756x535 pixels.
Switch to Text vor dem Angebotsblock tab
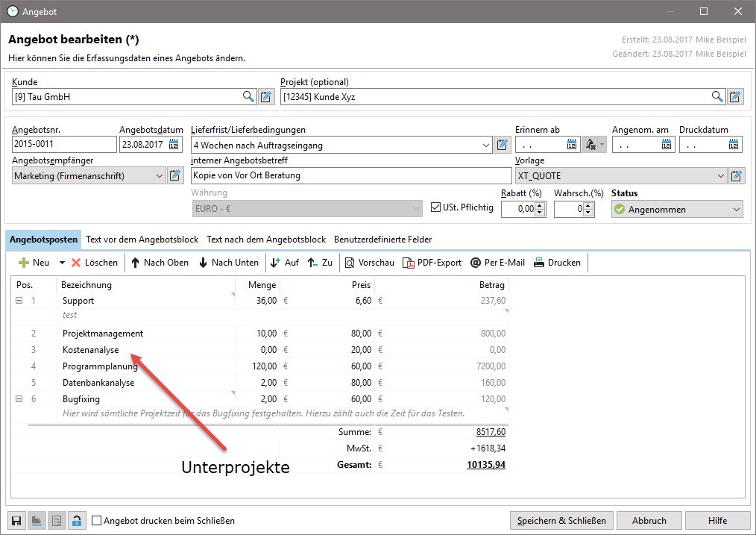pyautogui.click(x=142, y=240)
